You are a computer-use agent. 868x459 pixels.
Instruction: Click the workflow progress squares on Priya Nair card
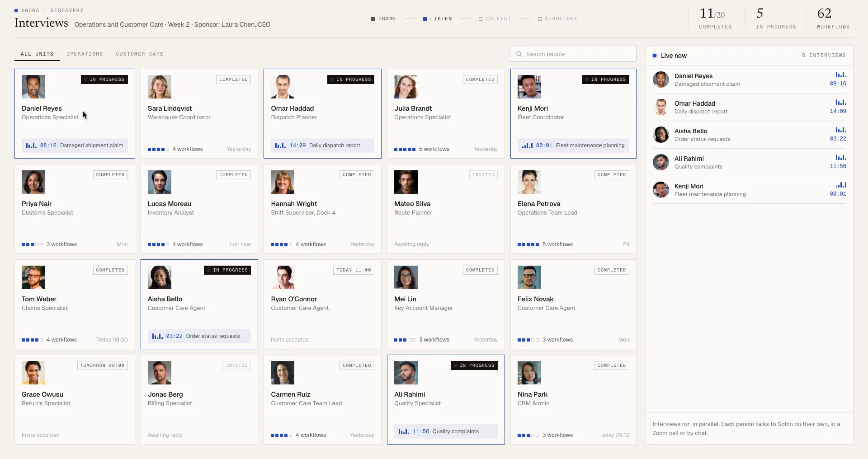coord(32,244)
